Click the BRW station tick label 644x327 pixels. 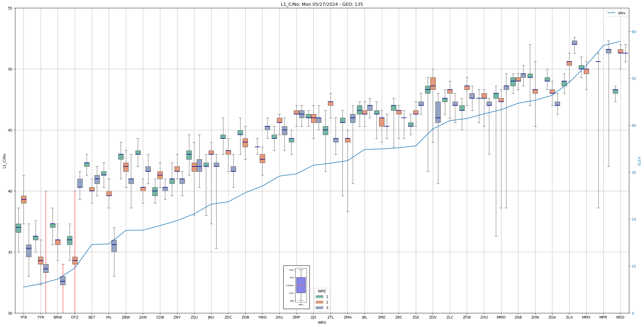coord(58,317)
